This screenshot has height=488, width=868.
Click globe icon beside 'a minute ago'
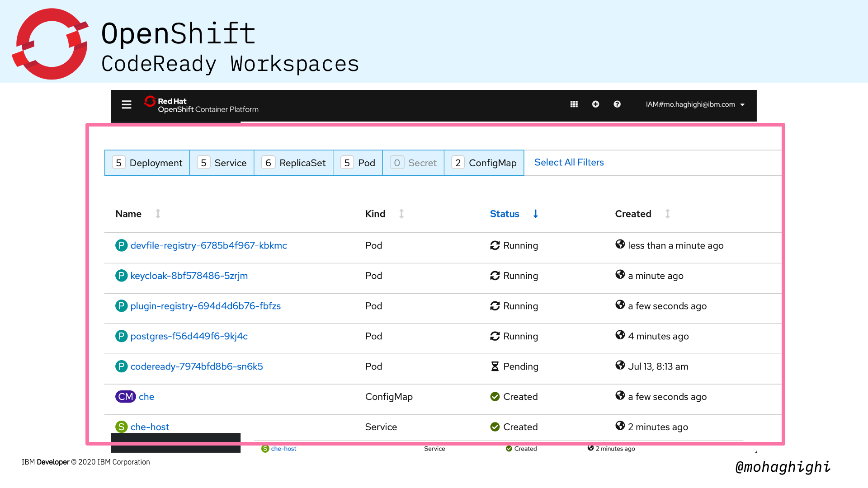point(620,275)
